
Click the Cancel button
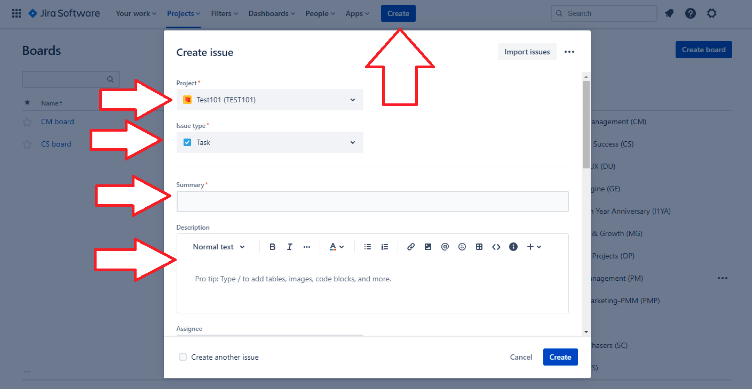pos(521,357)
